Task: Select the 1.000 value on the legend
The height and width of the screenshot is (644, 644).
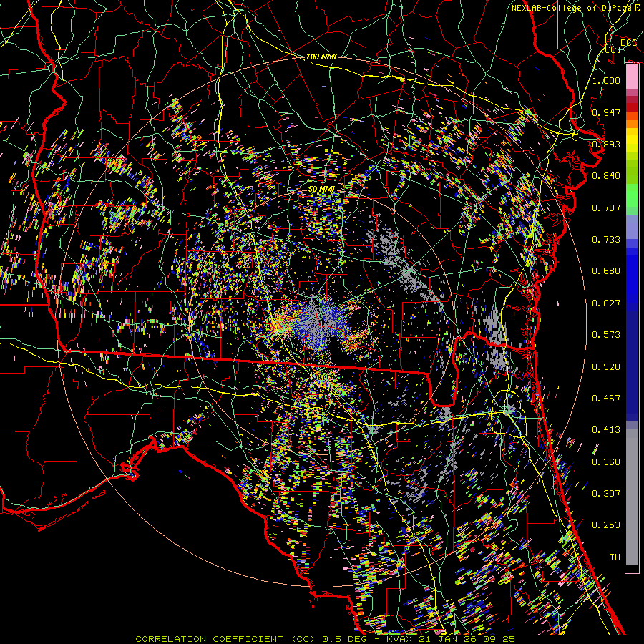Action: (x=606, y=80)
